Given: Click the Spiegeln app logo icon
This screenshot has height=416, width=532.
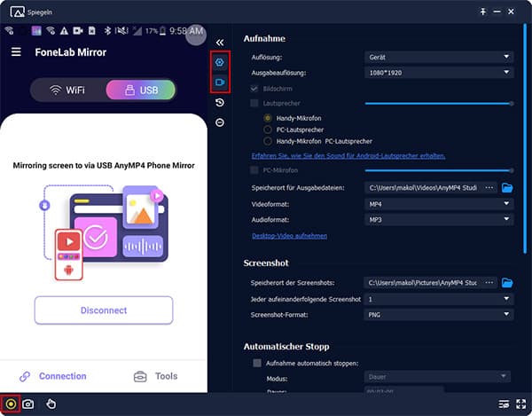Looking at the screenshot, I should 18,12.
